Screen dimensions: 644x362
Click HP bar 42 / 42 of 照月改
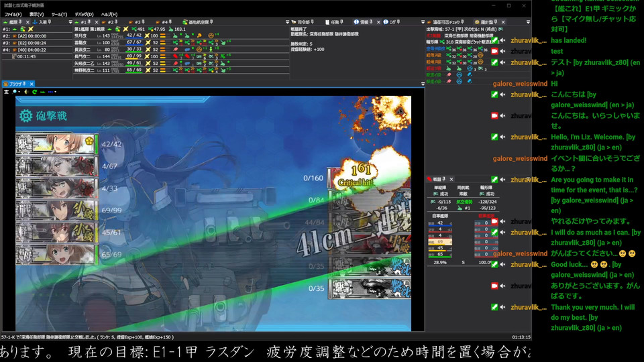pyautogui.click(x=134, y=36)
